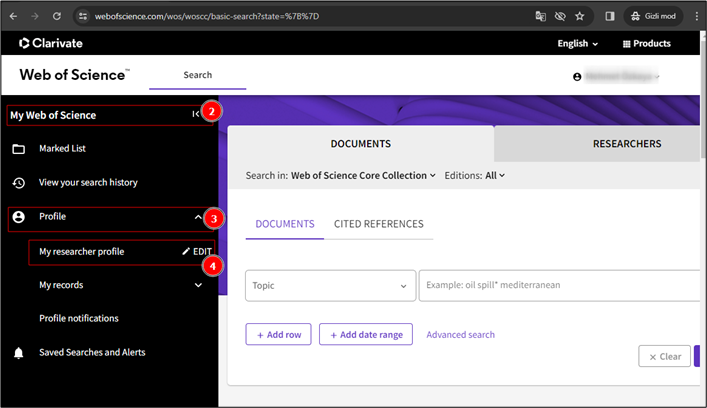Click the Add row button

click(x=278, y=335)
